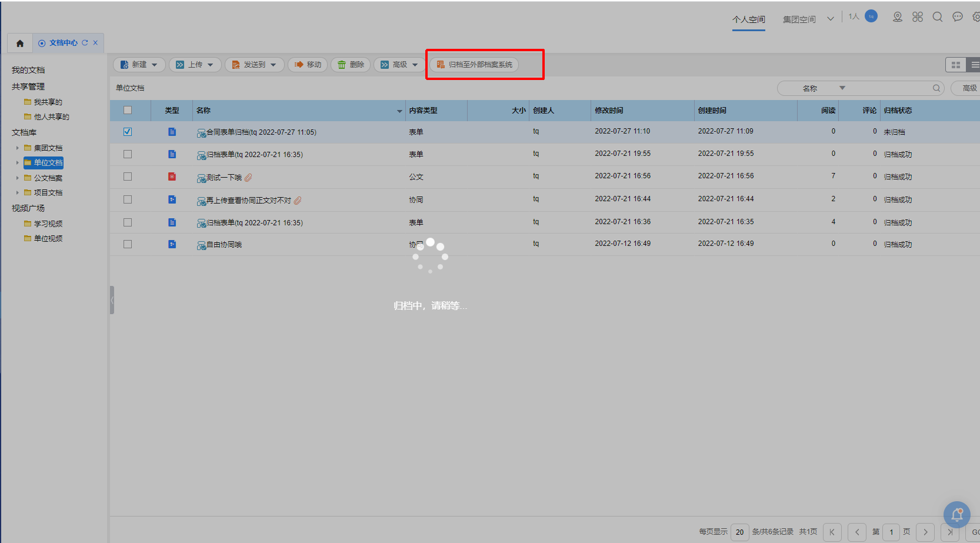Viewport: 980px width, 543px height.
Task: Click the 移动 move button
Action: tap(308, 65)
